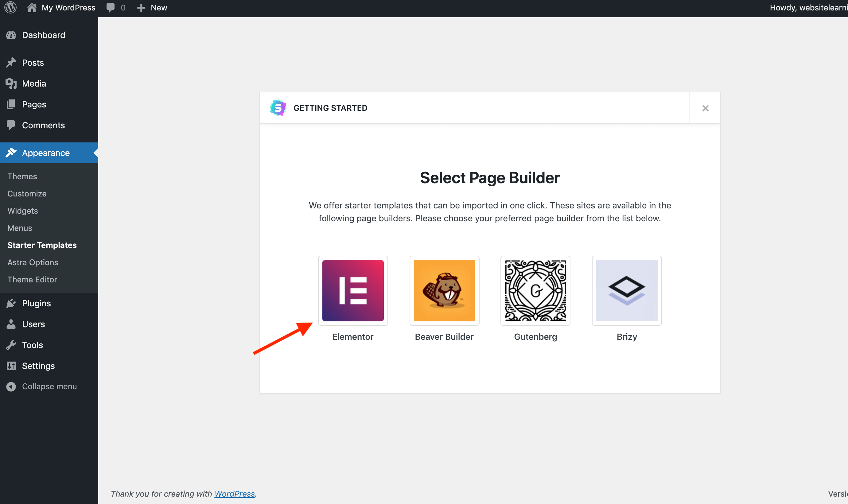848x504 pixels.
Task: Click the Collapse menu label
Action: click(x=49, y=386)
